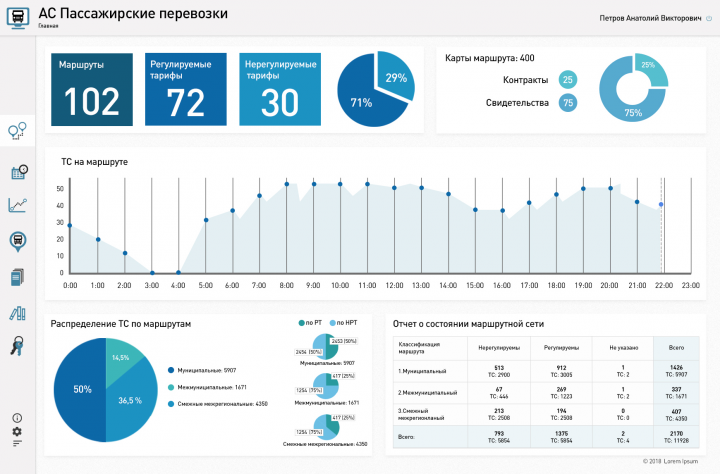Open the settings gear in sidebar

click(17, 431)
